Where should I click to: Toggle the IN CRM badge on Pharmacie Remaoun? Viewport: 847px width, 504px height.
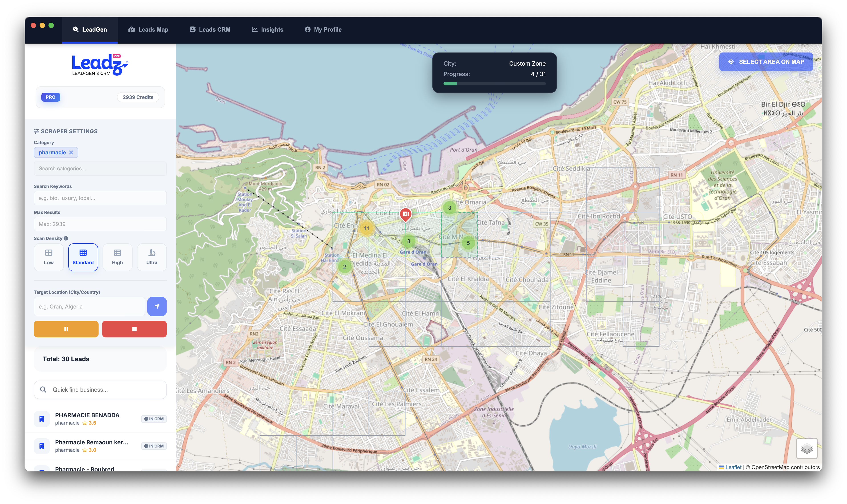tap(154, 446)
